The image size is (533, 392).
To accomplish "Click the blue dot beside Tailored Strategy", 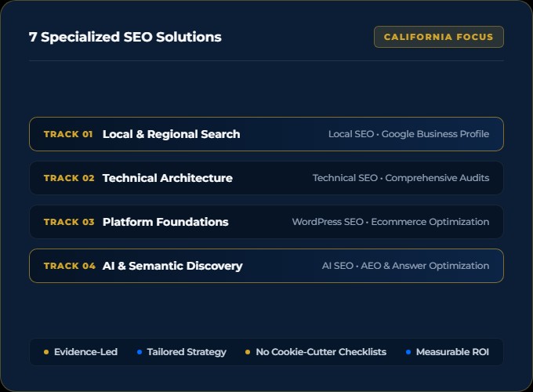I will click(140, 352).
